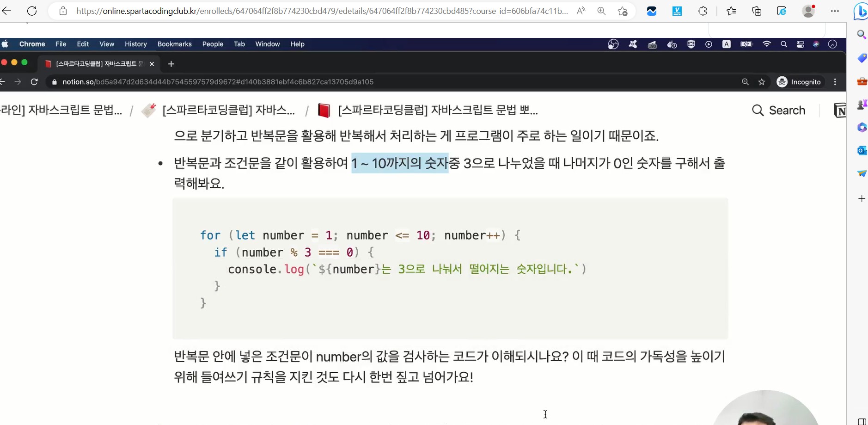Switch input source with the A icon
Viewport: 868px width, 425px height.
[x=727, y=44]
